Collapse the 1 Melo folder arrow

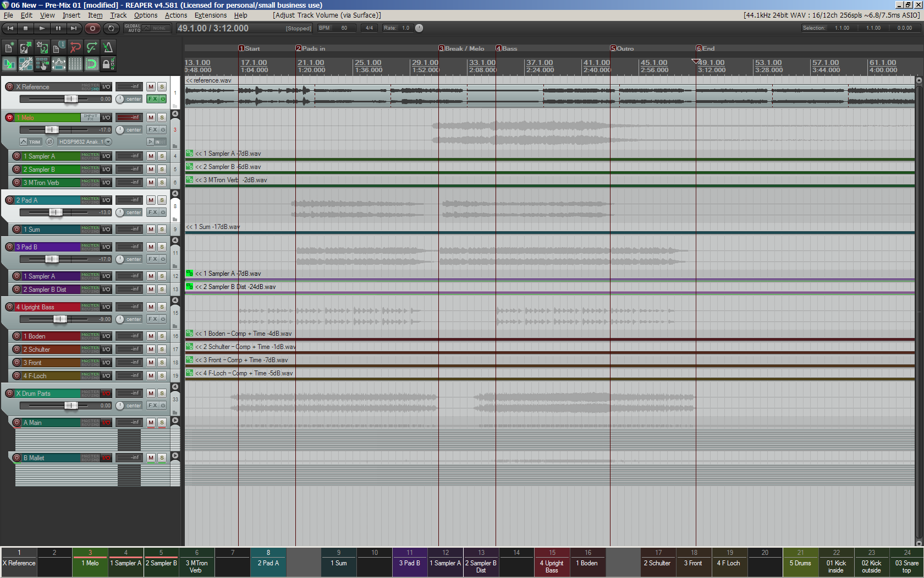tap(175, 114)
